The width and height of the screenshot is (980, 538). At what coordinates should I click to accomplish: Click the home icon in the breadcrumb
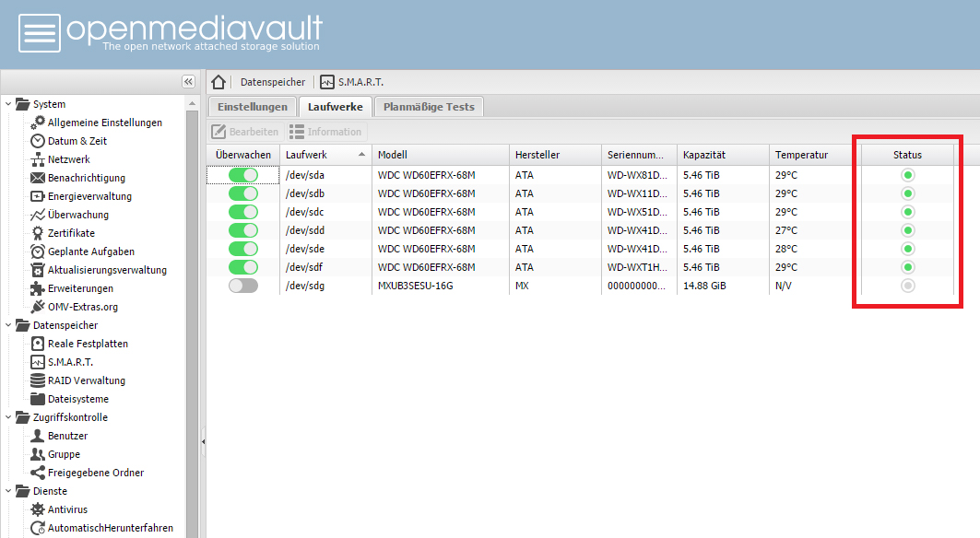click(x=218, y=81)
